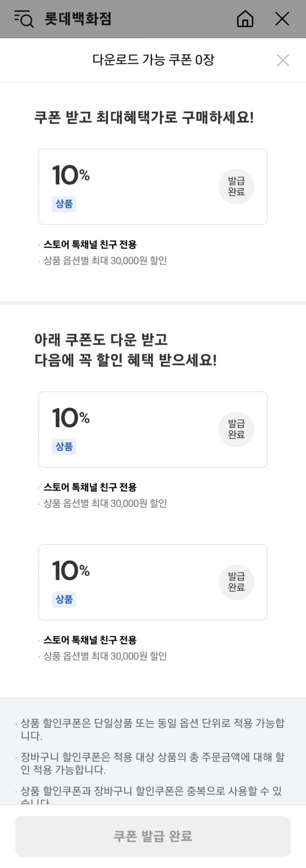Tap 발급완료 on the middle 10% coupon
Viewport: 306px width, 868px height.
tap(236, 429)
